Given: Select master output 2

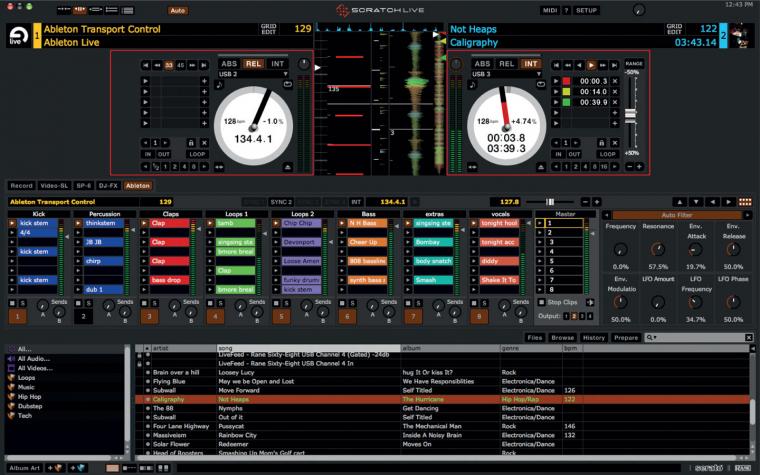Looking at the screenshot, I should point(574,317).
